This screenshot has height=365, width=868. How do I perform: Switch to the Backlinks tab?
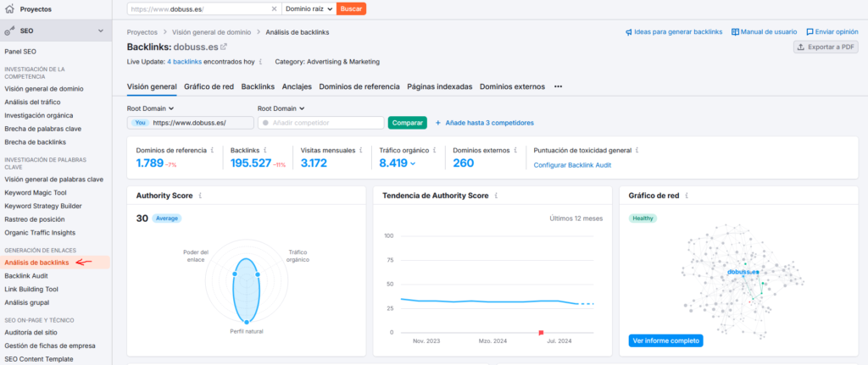tap(258, 87)
